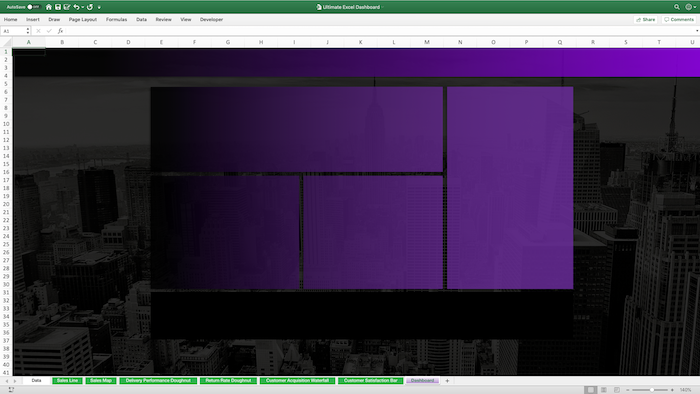
Task: Select column A header
Action: pos(29,42)
